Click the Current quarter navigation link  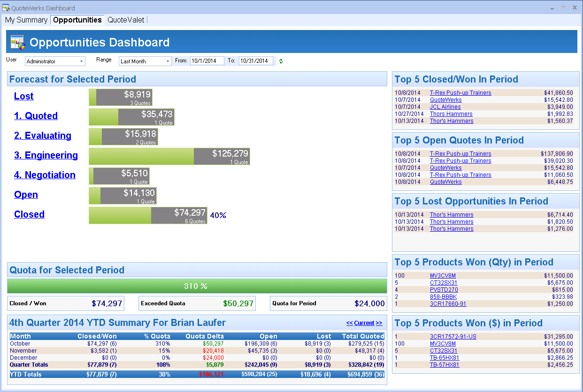click(364, 323)
